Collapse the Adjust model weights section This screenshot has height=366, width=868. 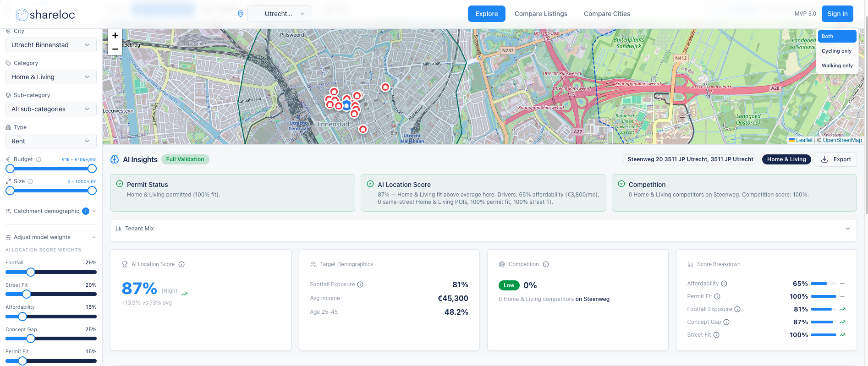coord(51,237)
